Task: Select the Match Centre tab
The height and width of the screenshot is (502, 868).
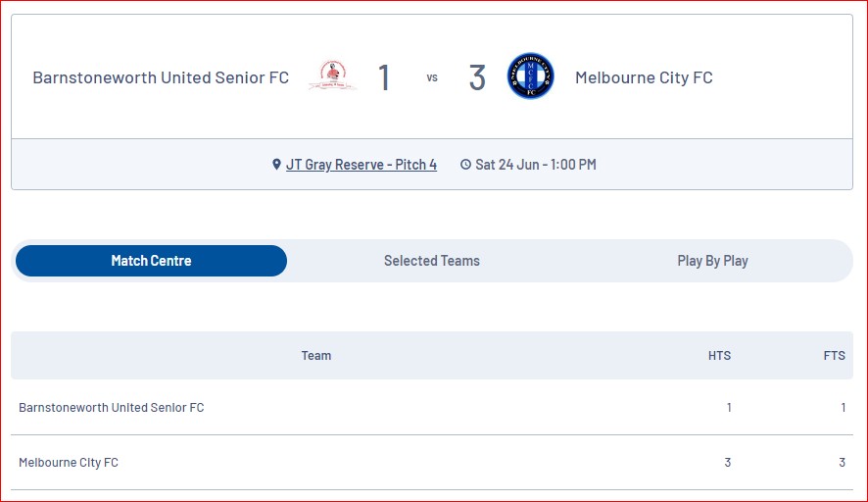Action: pyautogui.click(x=151, y=261)
